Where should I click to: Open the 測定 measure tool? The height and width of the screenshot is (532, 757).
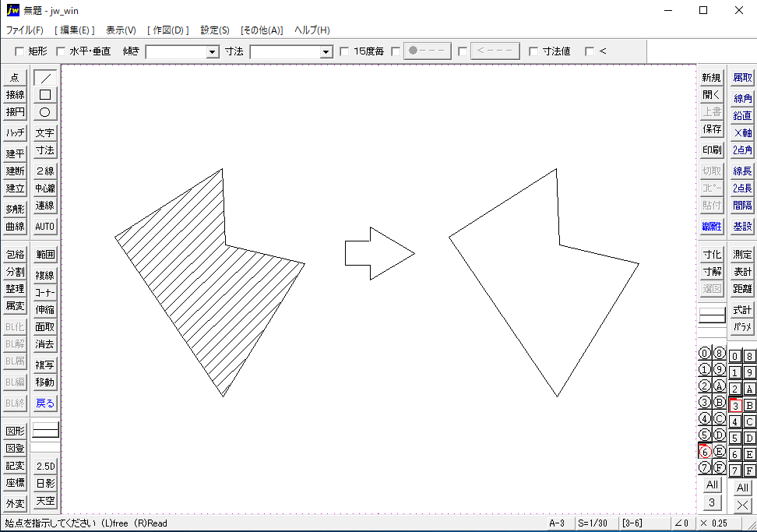[x=742, y=255]
